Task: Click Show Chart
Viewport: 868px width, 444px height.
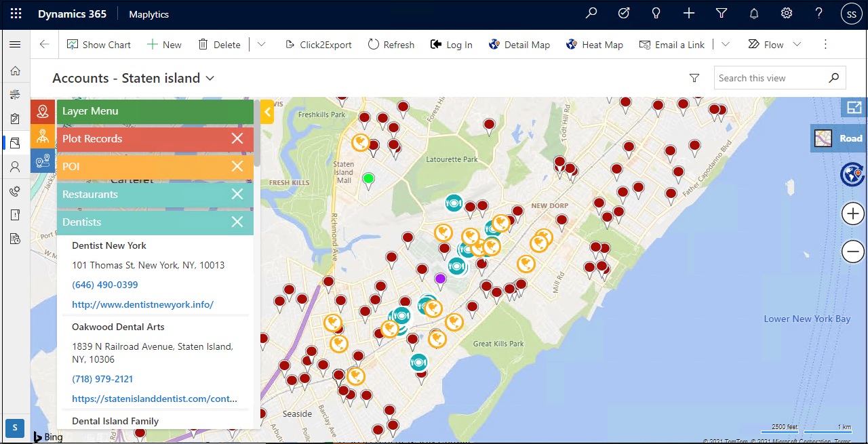Action: point(99,45)
